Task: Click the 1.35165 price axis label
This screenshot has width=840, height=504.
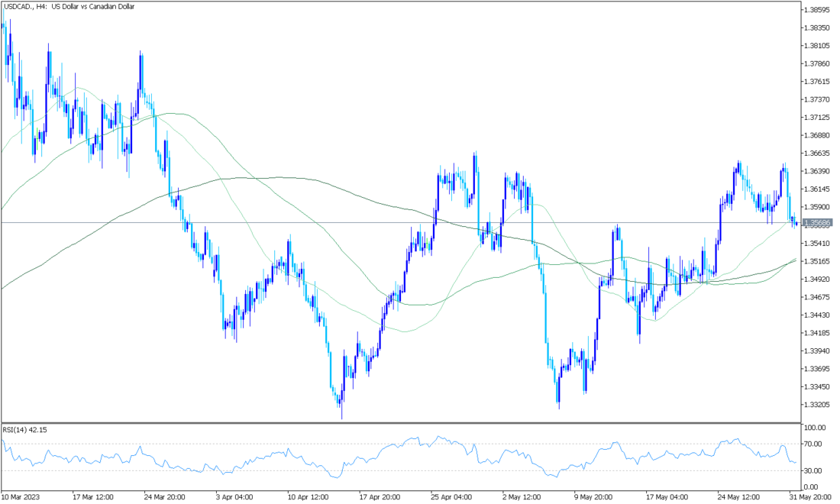Action: pos(818,261)
